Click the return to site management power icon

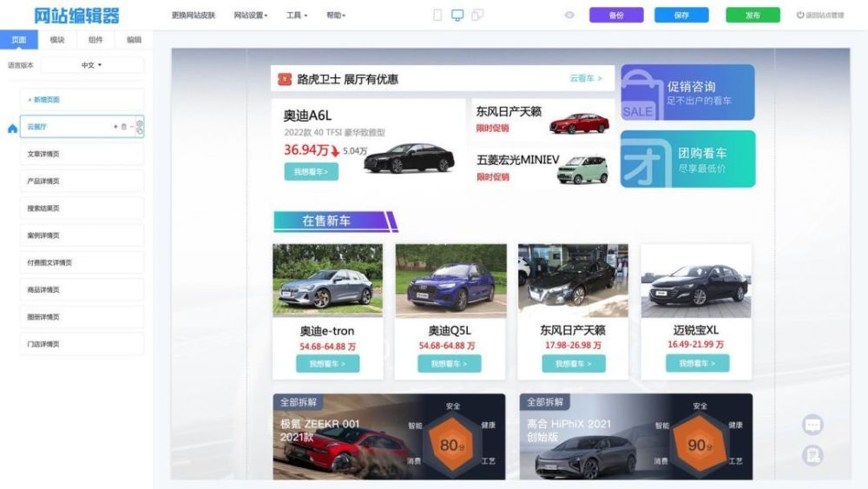click(x=800, y=15)
